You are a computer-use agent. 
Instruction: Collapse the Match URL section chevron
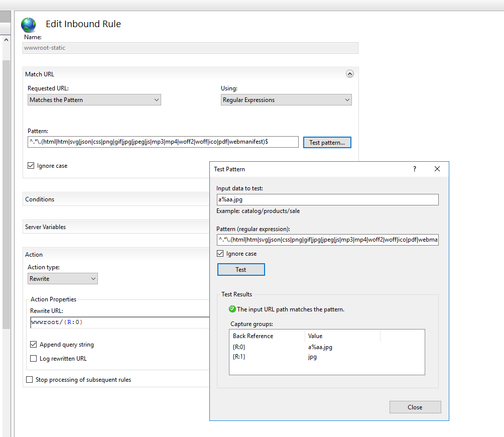pos(350,73)
